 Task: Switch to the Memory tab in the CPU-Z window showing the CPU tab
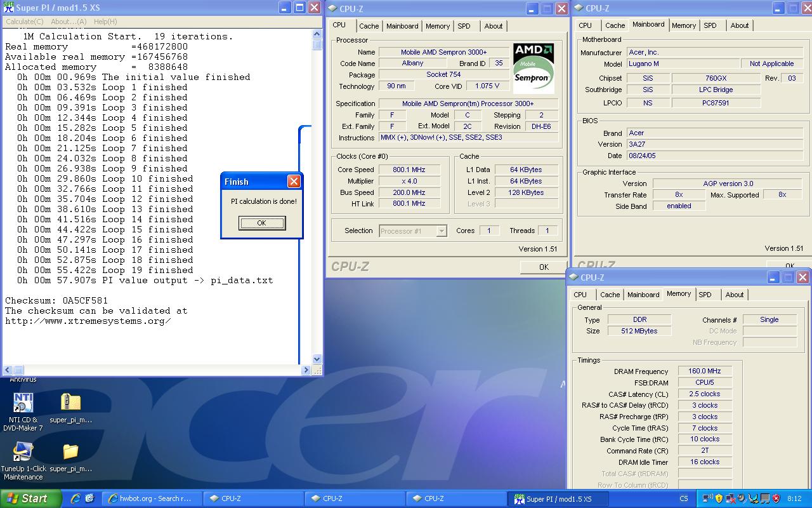pyautogui.click(x=438, y=26)
